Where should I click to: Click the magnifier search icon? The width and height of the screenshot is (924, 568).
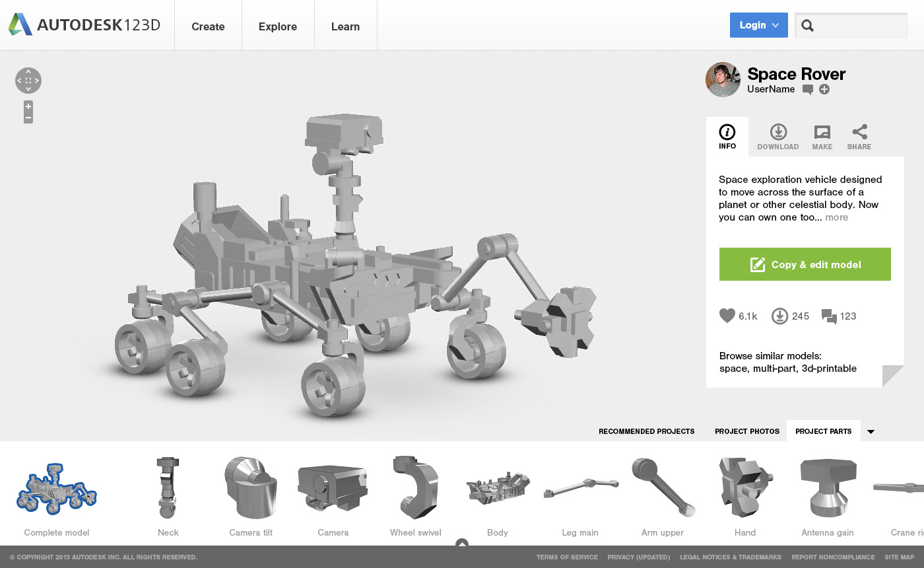click(807, 26)
